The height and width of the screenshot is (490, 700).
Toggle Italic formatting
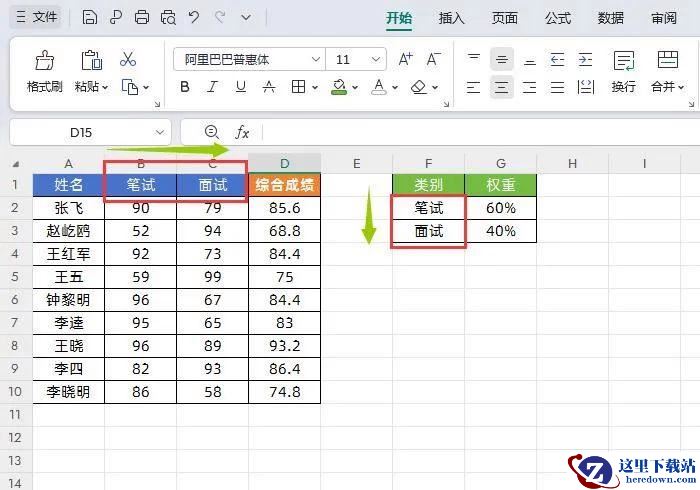point(211,88)
